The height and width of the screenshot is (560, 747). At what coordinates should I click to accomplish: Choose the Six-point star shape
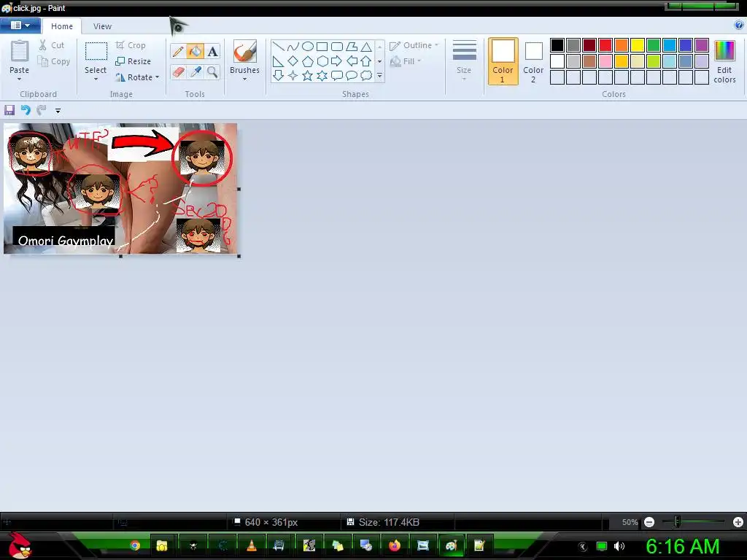322,75
